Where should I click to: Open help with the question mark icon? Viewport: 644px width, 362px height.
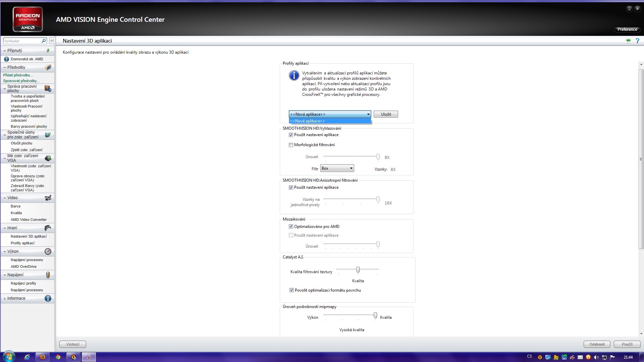(x=637, y=41)
